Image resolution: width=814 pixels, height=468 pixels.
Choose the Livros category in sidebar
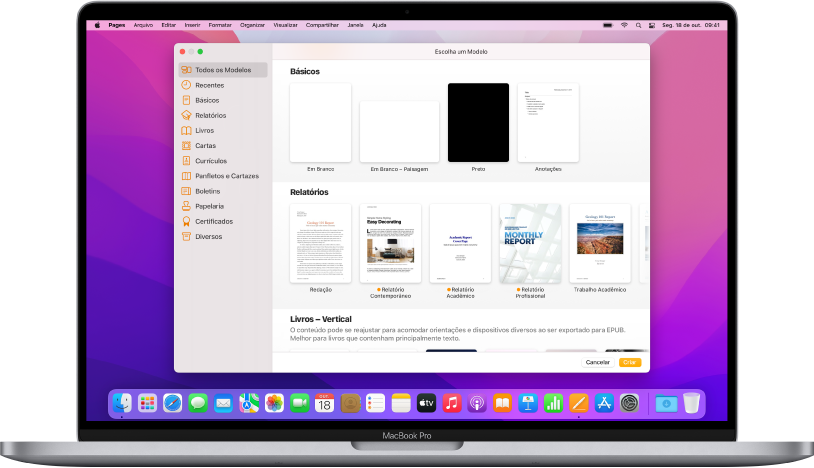coord(204,130)
